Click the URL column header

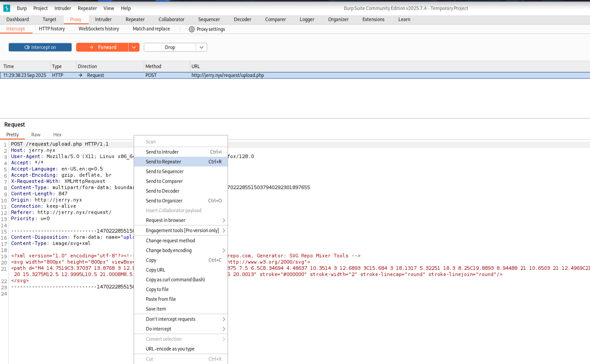click(196, 66)
